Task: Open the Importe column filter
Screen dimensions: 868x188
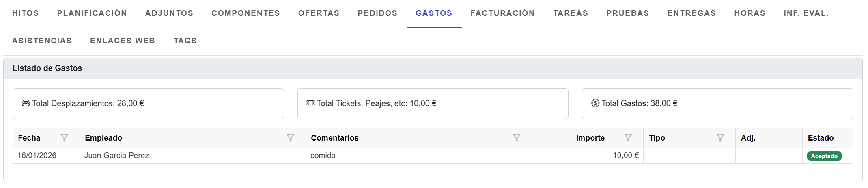Action: 628,138
